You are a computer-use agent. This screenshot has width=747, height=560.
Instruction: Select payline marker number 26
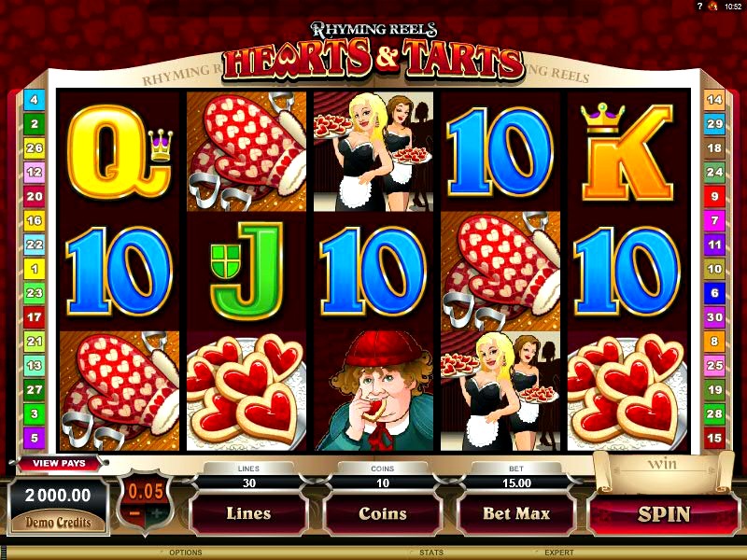pos(35,148)
